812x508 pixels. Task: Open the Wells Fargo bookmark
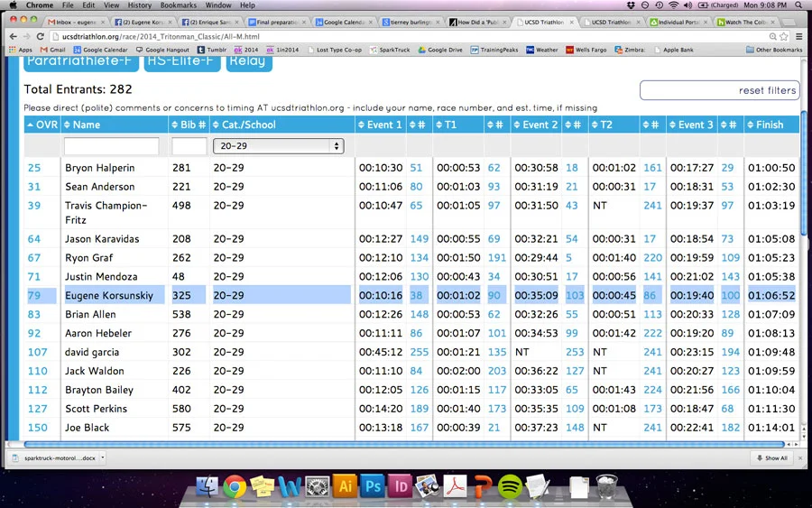coord(586,50)
